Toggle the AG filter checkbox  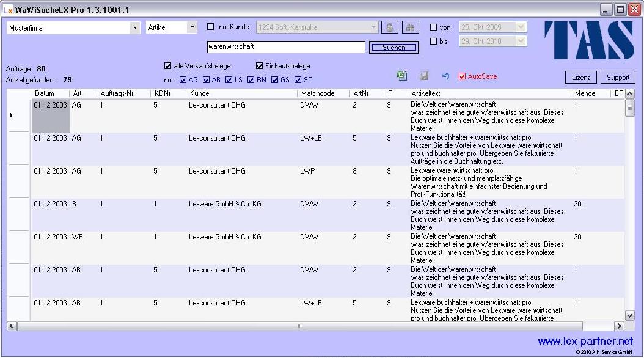point(183,79)
